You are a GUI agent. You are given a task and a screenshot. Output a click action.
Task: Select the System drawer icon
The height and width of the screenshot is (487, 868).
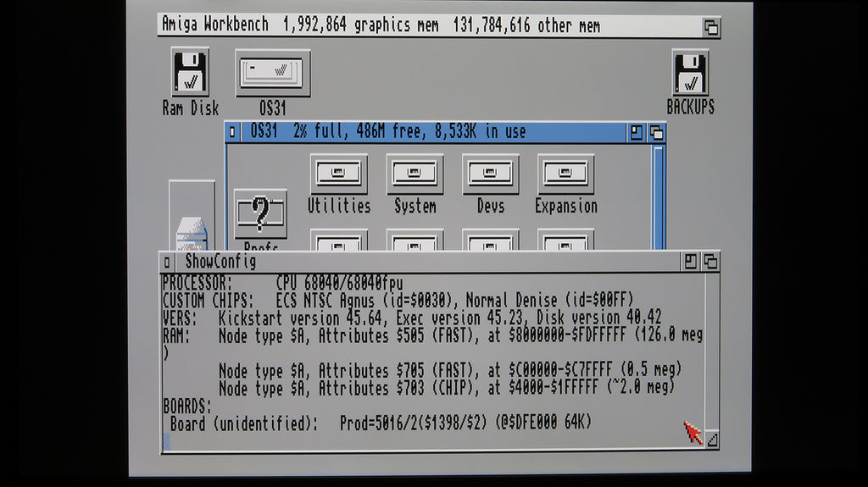[x=415, y=174]
